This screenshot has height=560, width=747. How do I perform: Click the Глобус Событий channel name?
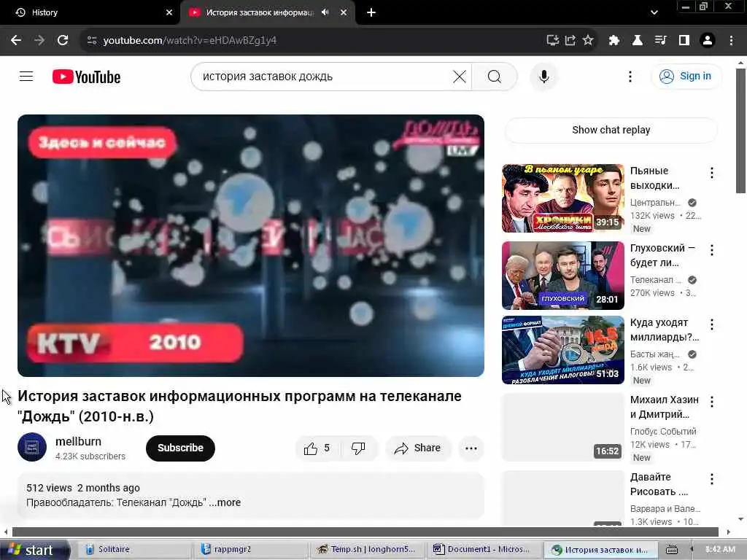click(663, 432)
